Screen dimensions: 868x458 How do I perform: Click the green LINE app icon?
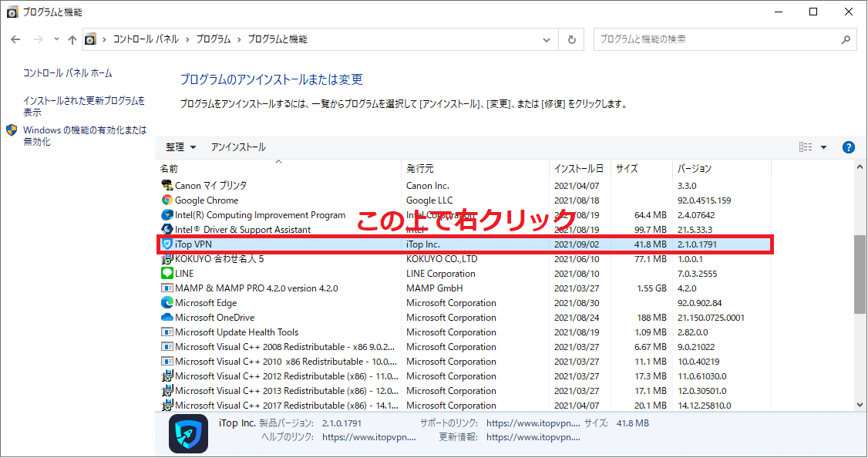tap(167, 273)
